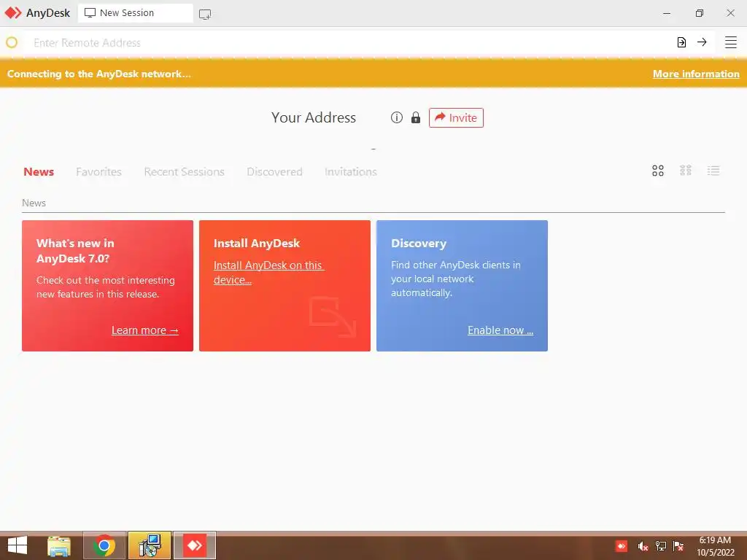The image size is (747, 560).
Task: Open the file transfer browse icon
Action: click(x=682, y=42)
